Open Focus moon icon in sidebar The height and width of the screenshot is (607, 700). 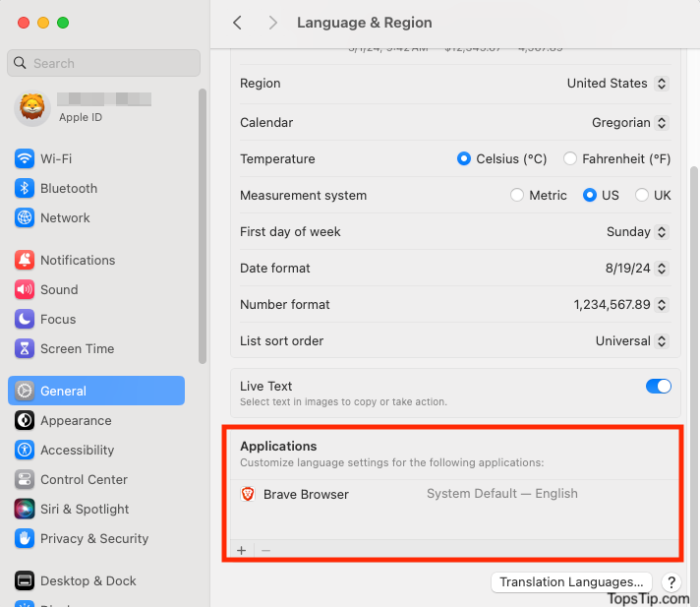tap(25, 319)
